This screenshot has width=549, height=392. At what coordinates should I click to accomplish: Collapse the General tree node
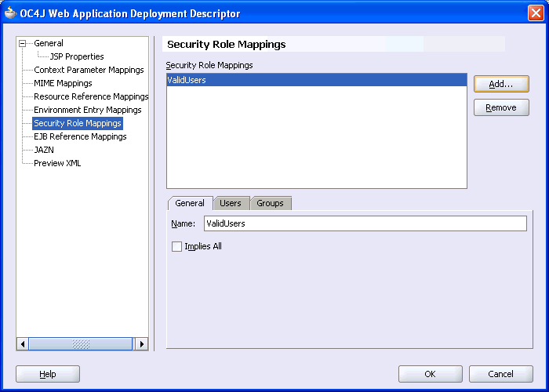23,43
